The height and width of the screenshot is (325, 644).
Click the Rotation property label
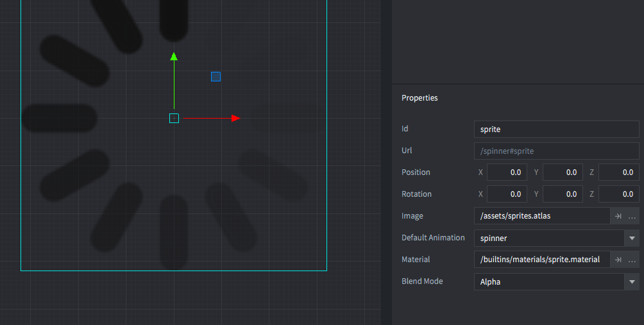416,194
